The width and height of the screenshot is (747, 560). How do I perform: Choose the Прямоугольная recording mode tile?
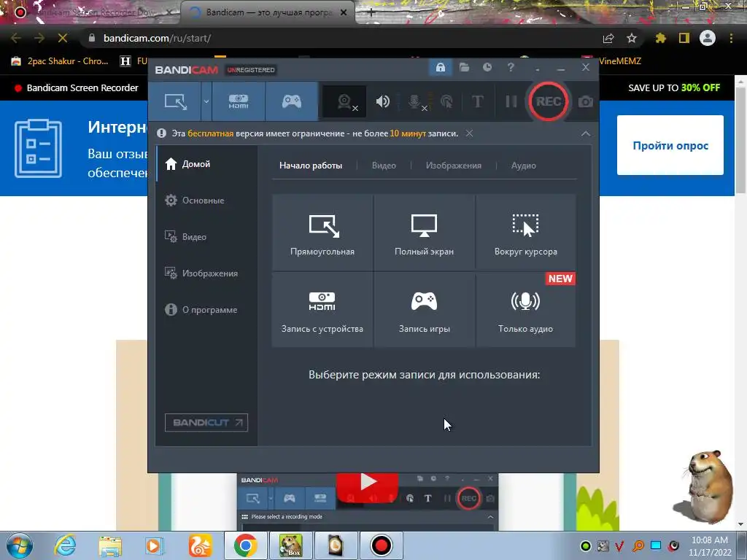[322, 232]
